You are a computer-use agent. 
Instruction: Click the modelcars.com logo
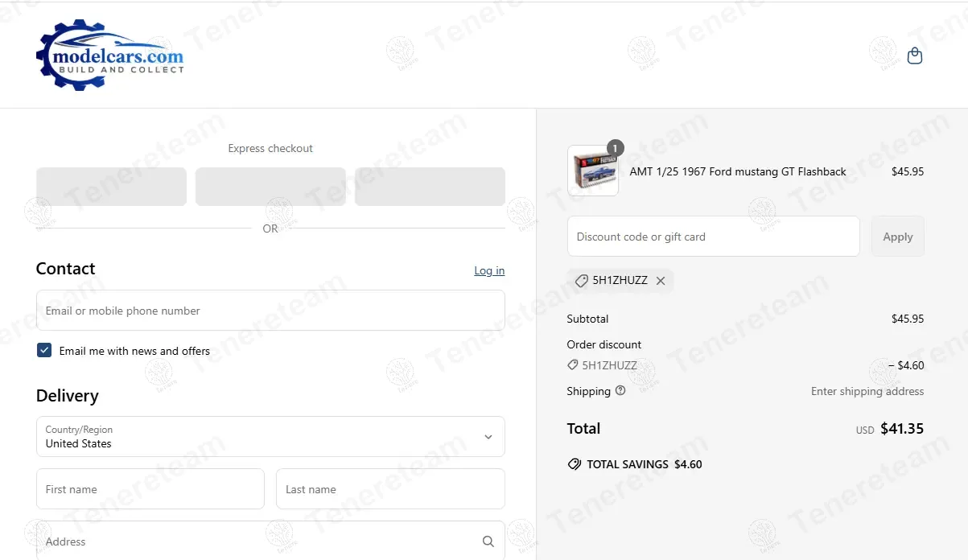pyautogui.click(x=110, y=56)
